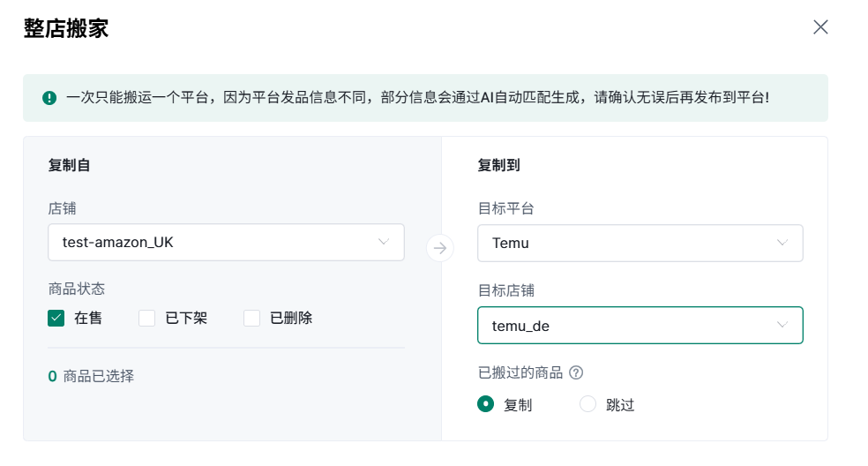Click the chevron in the 店铺 dropdown
Viewport: 868px width, 466px height.
pos(384,242)
